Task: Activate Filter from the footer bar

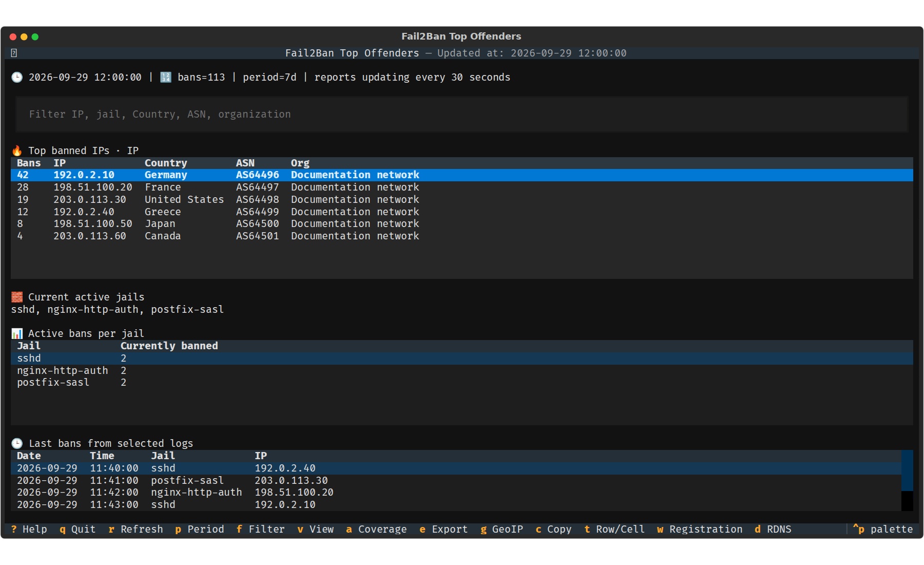Action: (x=261, y=529)
